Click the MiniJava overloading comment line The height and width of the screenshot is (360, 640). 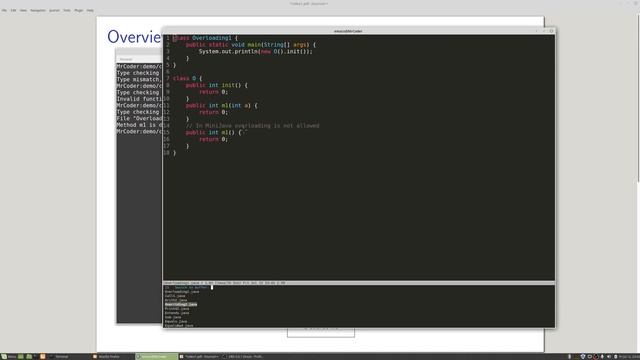click(x=252, y=126)
